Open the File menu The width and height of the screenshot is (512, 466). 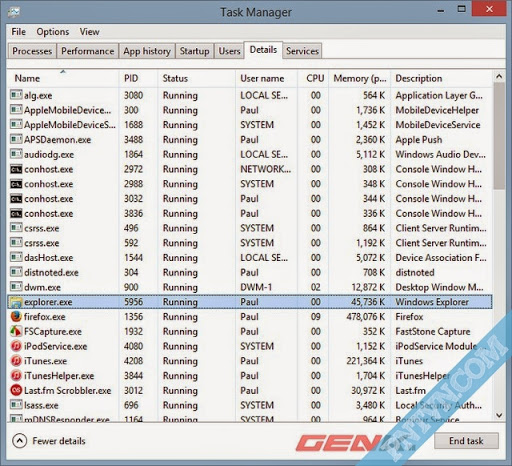coord(18,32)
